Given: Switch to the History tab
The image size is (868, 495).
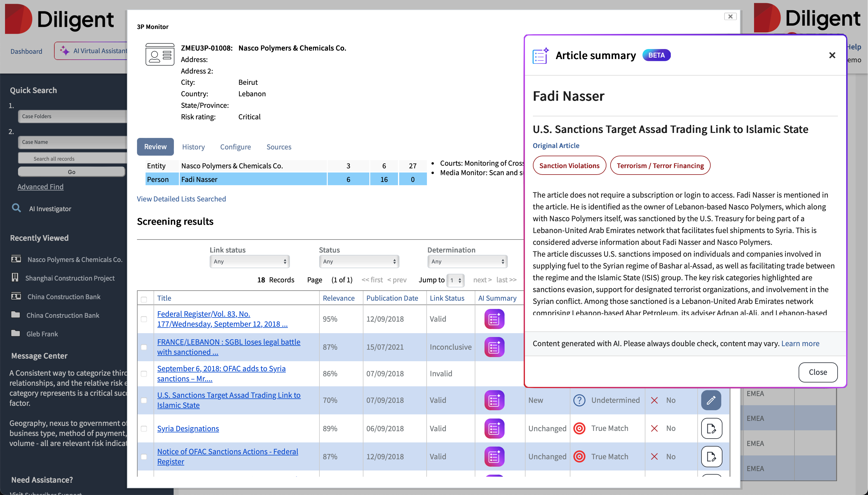Looking at the screenshot, I should [x=193, y=146].
